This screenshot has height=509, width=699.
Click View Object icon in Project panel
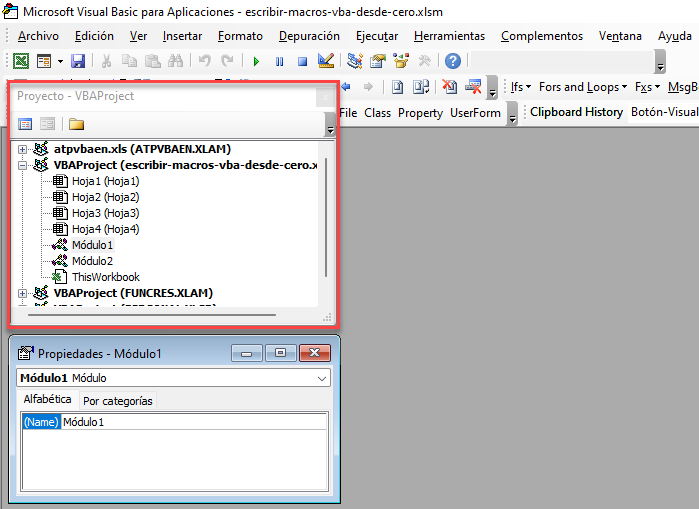coord(47,124)
